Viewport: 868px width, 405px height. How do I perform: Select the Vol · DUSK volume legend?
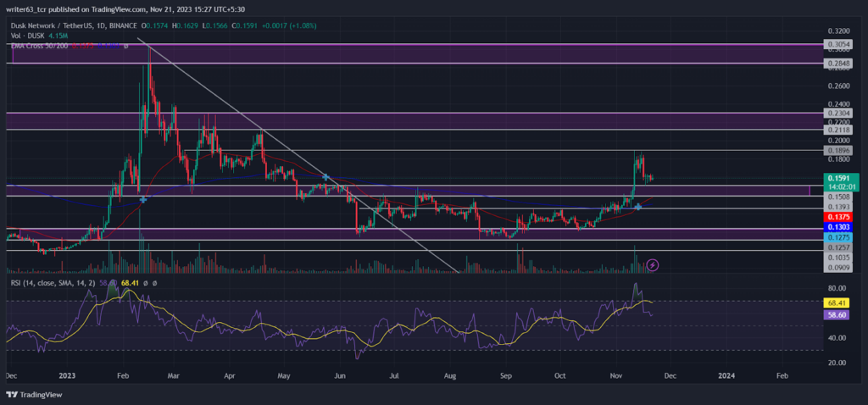(29, 36)
